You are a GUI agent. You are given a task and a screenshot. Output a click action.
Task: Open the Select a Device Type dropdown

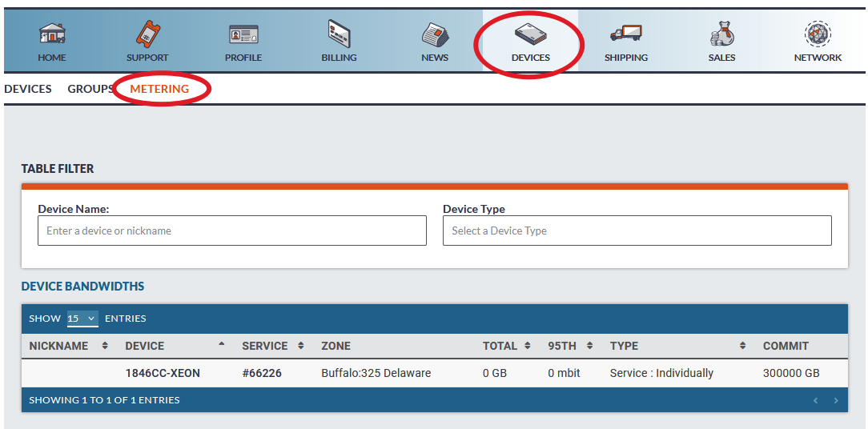pyautogui.click(x=637, y=231)
